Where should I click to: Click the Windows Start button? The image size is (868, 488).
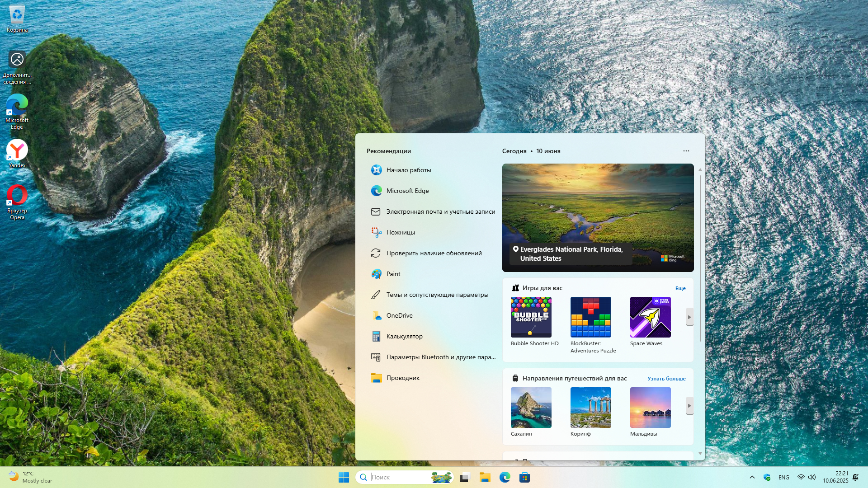coord(344,477)
